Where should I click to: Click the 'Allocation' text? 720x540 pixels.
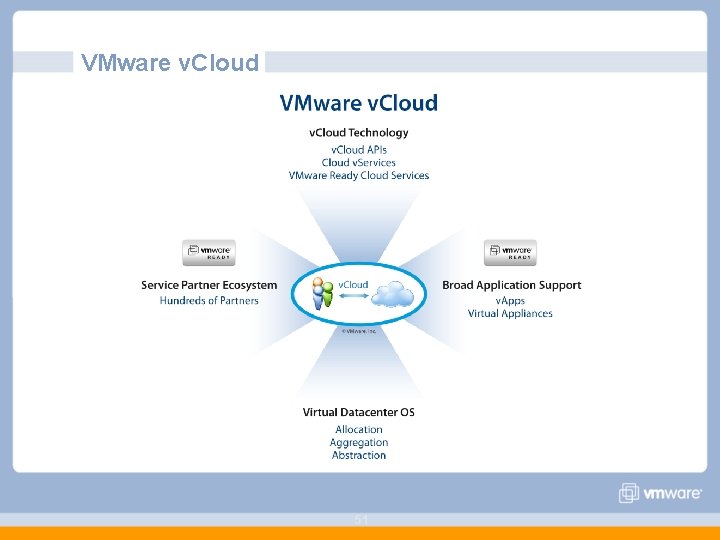(x=359, y=430)
